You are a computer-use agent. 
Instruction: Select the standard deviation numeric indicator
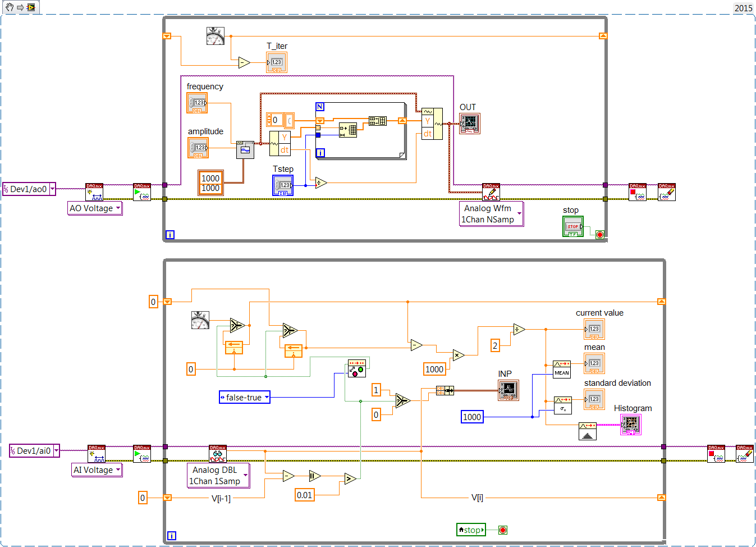(x=594, y=400)
